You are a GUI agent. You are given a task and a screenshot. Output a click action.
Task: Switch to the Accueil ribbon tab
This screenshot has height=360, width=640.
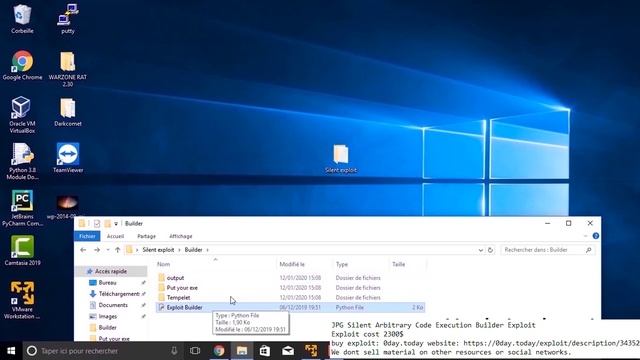(116, 236)
